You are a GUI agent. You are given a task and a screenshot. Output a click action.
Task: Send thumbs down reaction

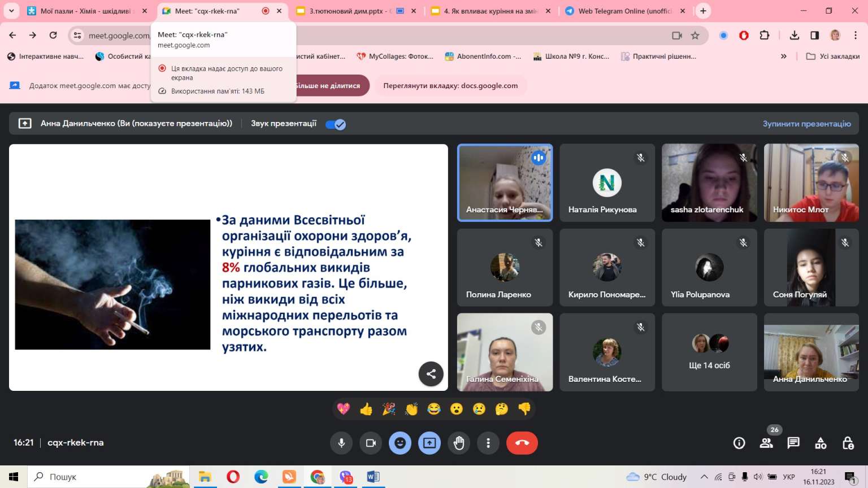click(x=524, y=408)
